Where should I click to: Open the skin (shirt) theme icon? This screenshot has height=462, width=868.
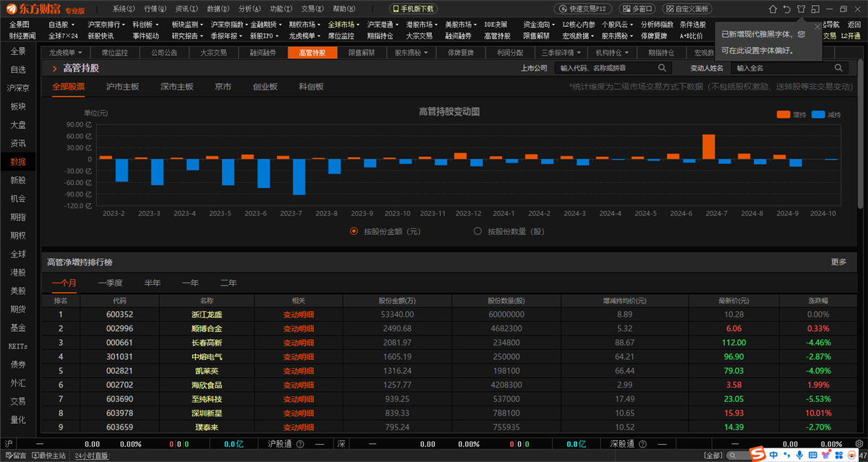pos(801,9)
